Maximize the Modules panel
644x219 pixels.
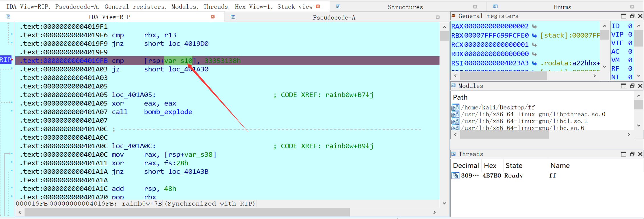[x=623, y=86]
